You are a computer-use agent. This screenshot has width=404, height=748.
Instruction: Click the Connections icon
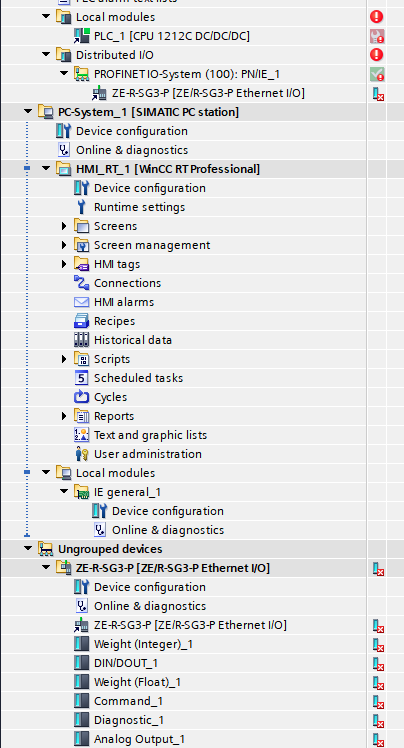pyautogui.click(x=82, y=283)
